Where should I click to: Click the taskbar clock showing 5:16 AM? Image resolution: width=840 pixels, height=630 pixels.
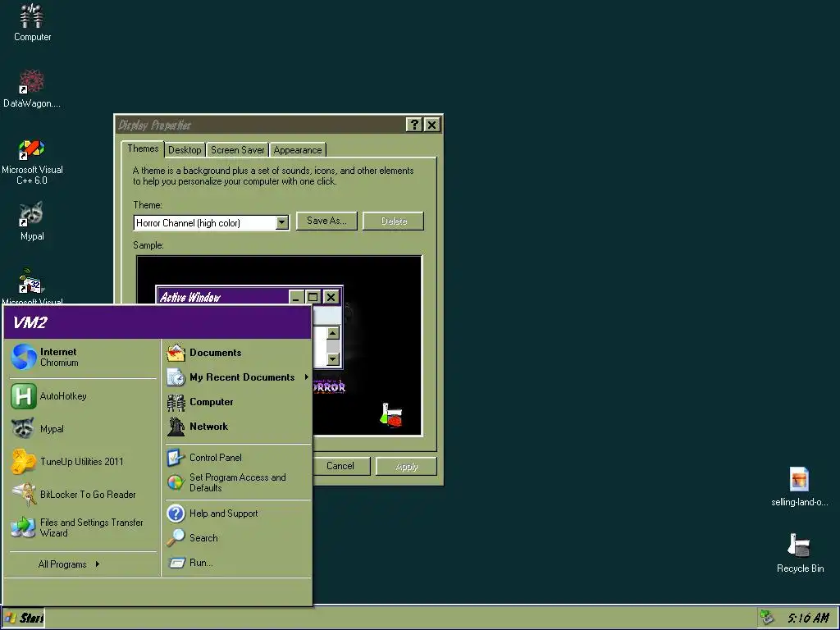click(808, 618)
